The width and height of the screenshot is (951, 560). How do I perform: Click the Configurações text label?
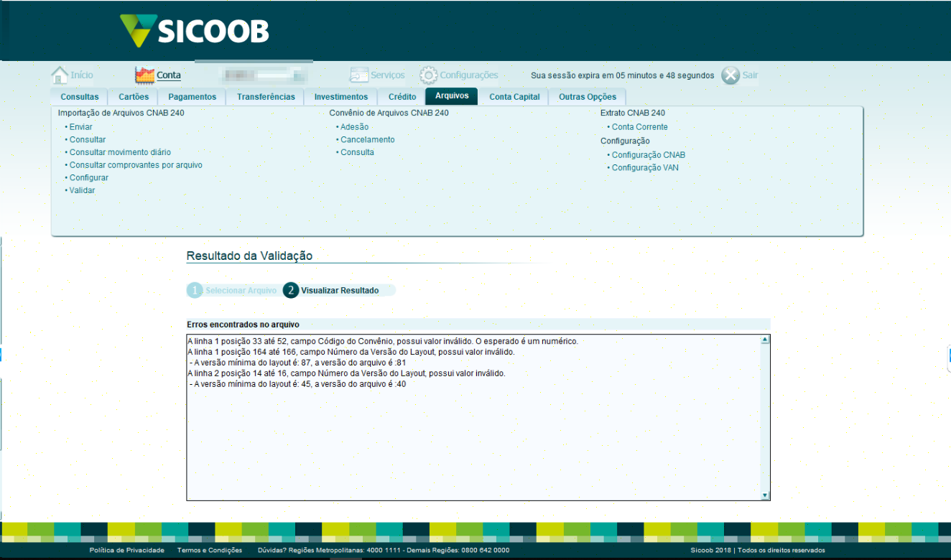469,75
